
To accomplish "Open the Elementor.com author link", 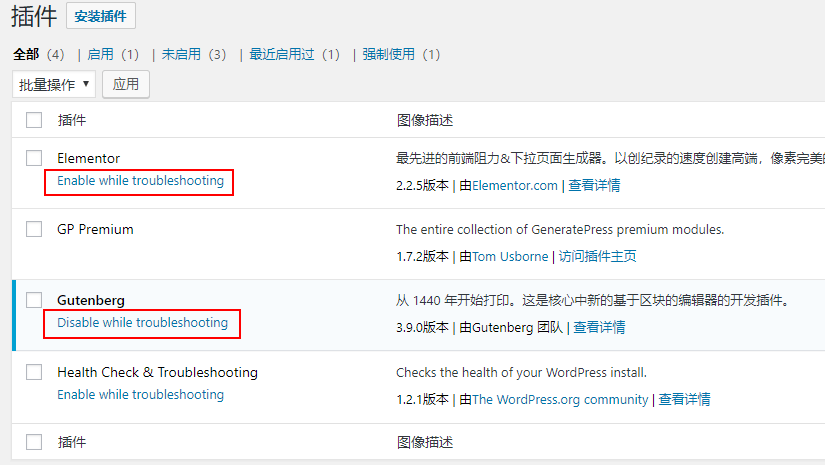I will point(514,185).
